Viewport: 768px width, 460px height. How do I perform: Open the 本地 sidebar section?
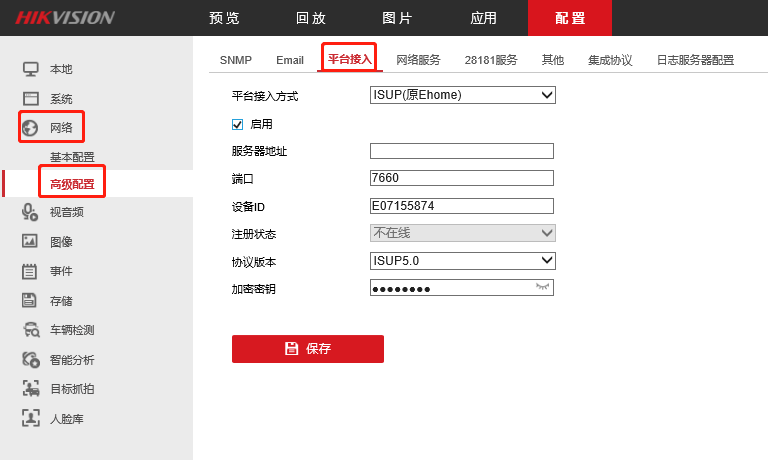point(61,69)
